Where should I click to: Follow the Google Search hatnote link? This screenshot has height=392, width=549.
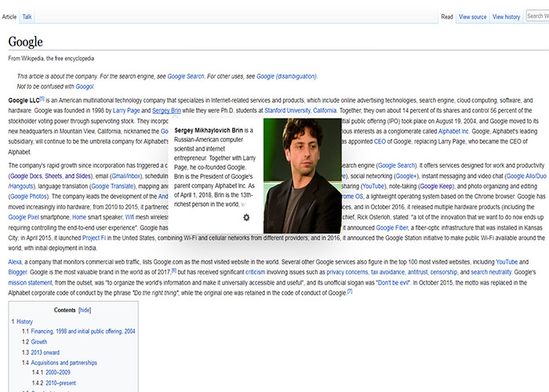186,76
